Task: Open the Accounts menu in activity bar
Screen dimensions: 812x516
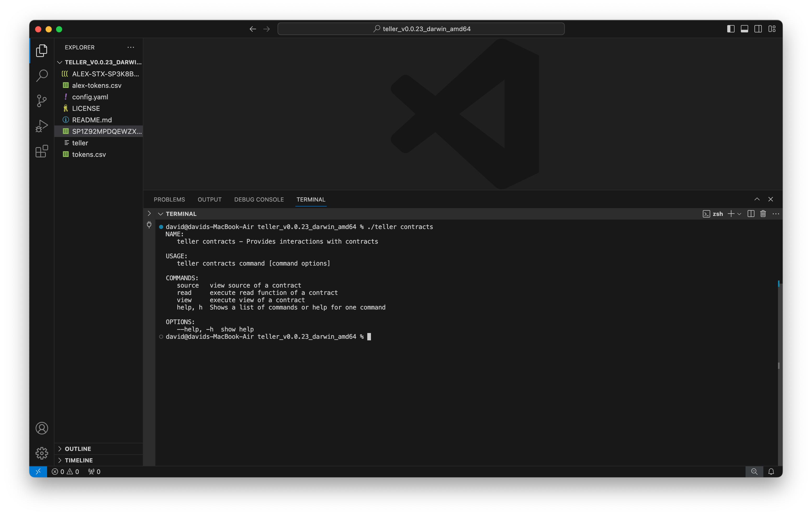Action: tap(42, 428)
